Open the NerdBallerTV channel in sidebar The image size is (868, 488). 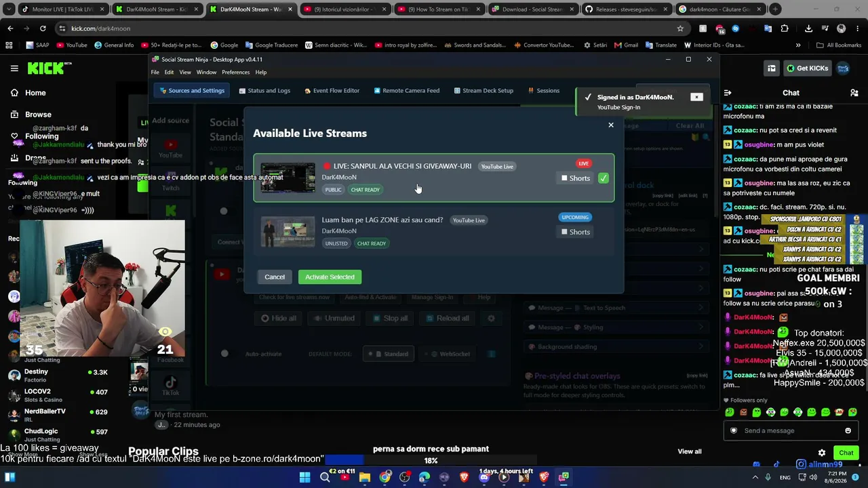pos(58,415)
